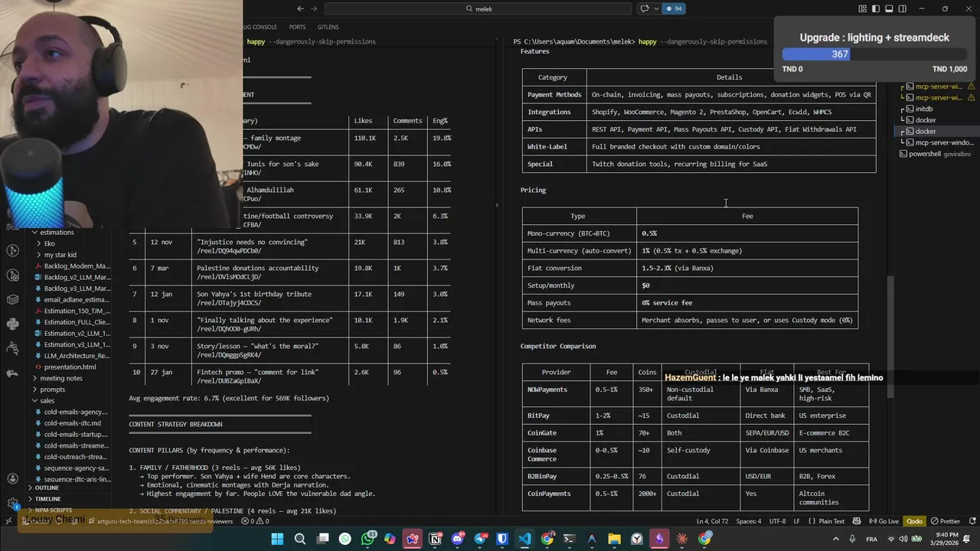
Task: Change UTF-8 encoding in status bar
Action: pyautogui.click(x=777, y=521)
